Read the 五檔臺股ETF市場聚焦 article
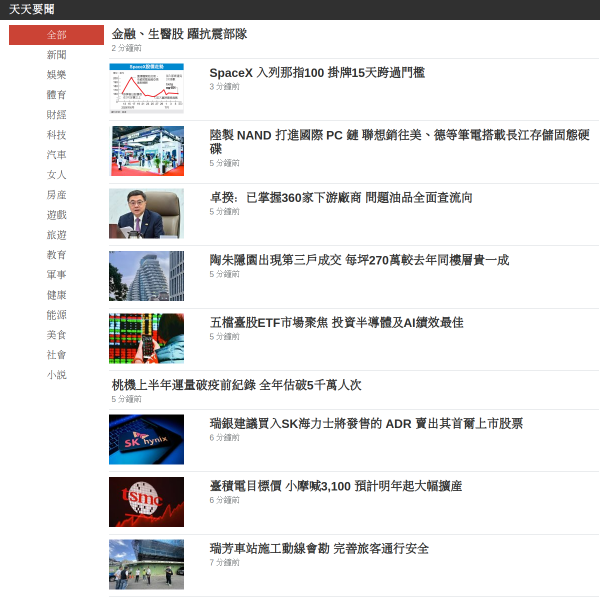The height and width of the screenshot is (600, 600). [x=336, y=323]
